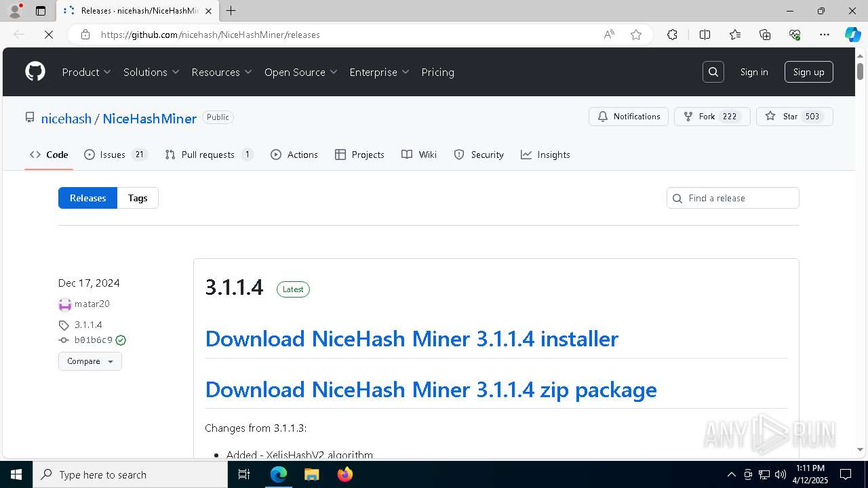Switch to Tags view
The width and height of the screenshot is (868, 488).
click(x=138, y=198)
